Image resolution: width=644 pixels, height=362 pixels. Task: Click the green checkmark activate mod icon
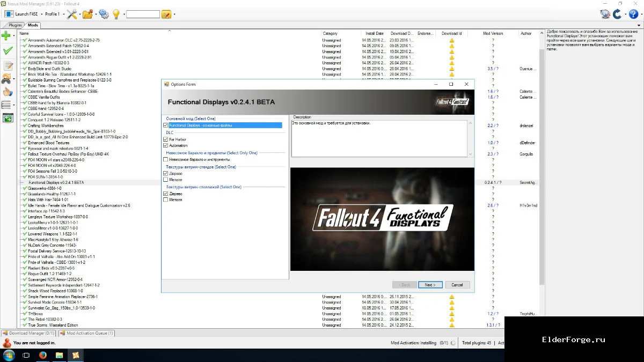8,51
